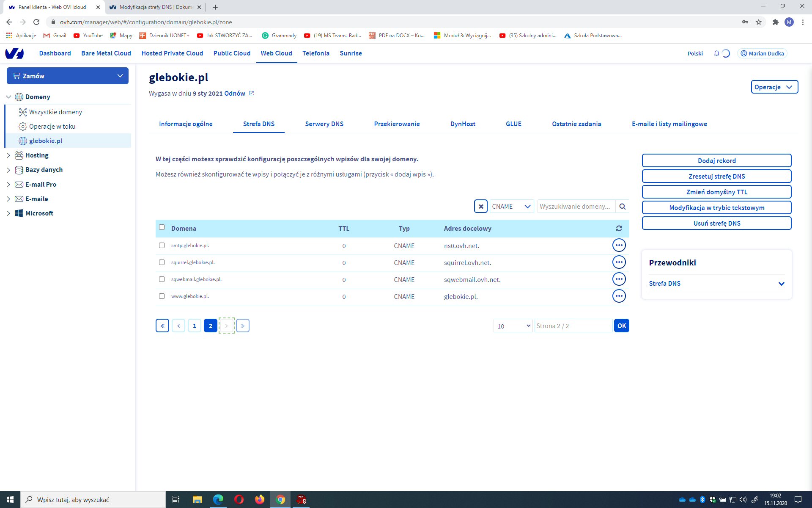Image resolution: width=812 pixels, height=508 pixels.
Task: Toggle the select-all checkbox in table header
Action: [162, 227]
